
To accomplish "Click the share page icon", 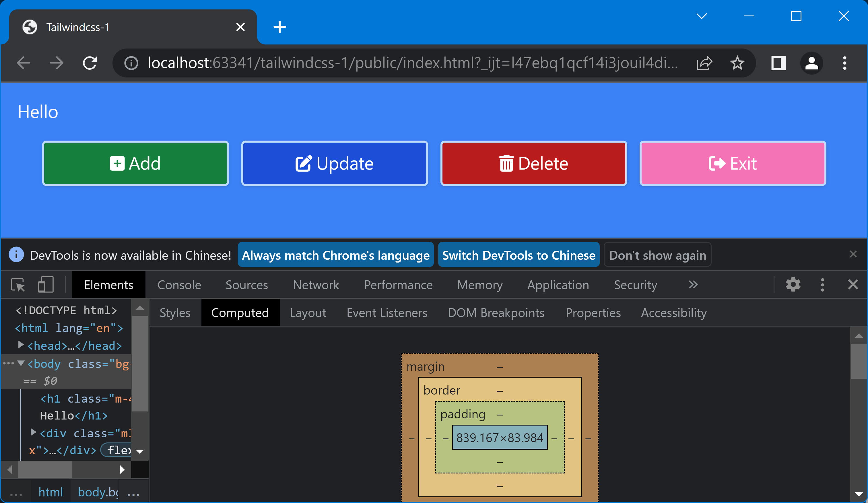I will (x=704, y=63).
